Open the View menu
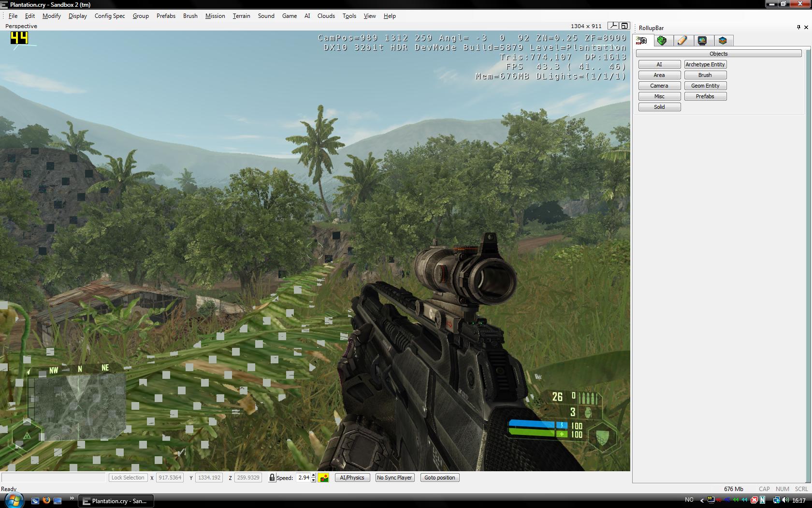 [370, 16]
